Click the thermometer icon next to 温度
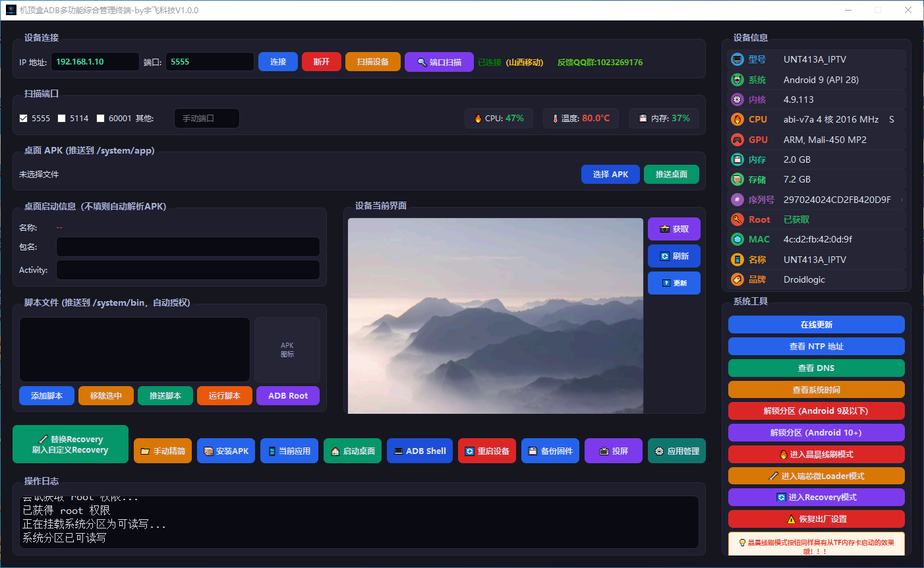924x568 pixels. pyautogui.click(x=555, y=119)
